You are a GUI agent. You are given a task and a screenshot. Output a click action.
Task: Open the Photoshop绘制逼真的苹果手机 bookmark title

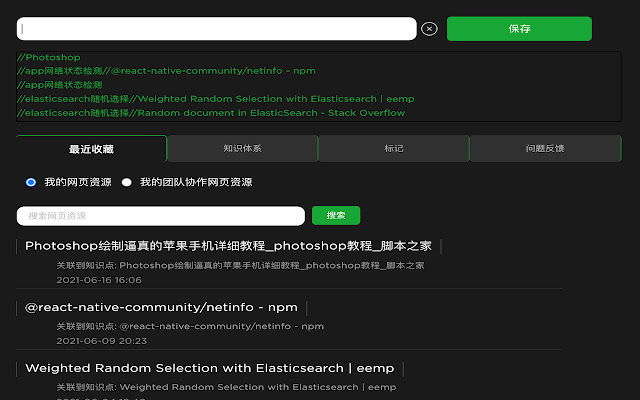coord(228,246)
